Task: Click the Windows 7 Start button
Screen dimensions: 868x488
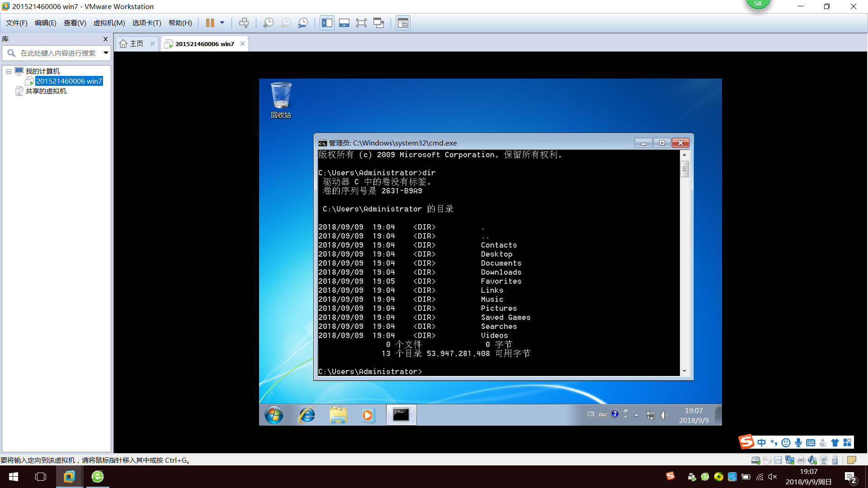Action: (x=274, y=415)
